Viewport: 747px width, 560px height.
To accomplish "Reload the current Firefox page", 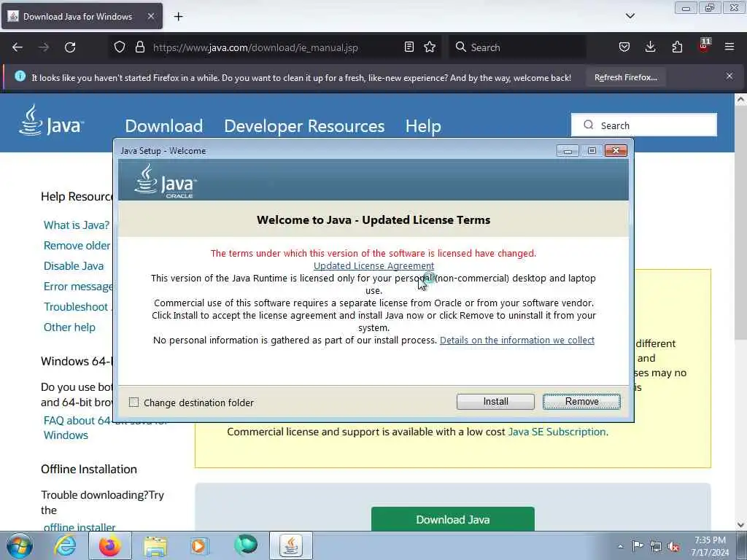I will [70, 47].
